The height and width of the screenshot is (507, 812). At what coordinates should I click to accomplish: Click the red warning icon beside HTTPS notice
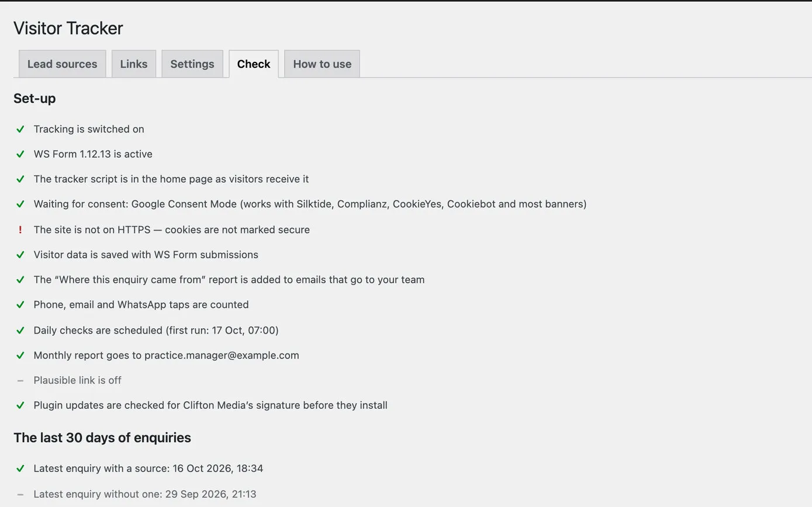point(20,230)
